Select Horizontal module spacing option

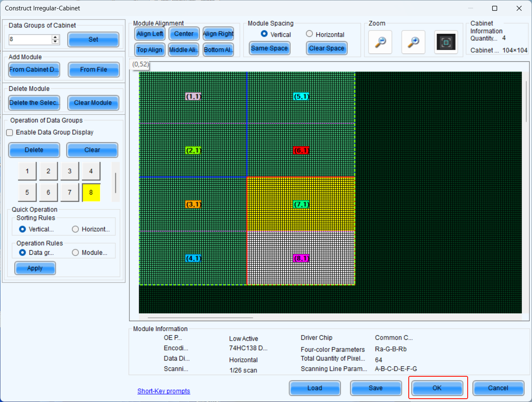coord(310,34)
